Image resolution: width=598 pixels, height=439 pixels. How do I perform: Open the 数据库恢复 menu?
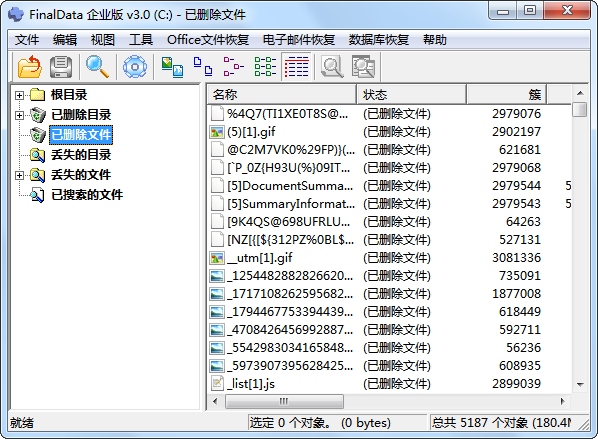click(378, 40)
